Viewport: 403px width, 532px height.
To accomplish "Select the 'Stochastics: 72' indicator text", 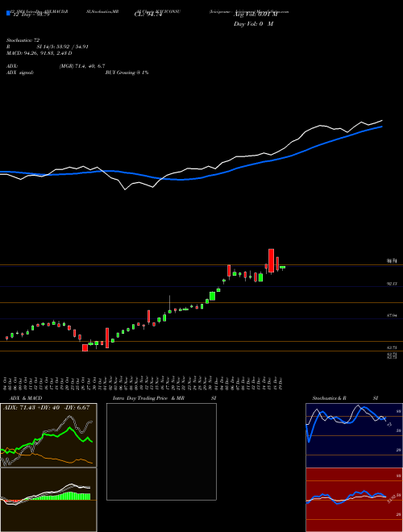I will 23,40.
